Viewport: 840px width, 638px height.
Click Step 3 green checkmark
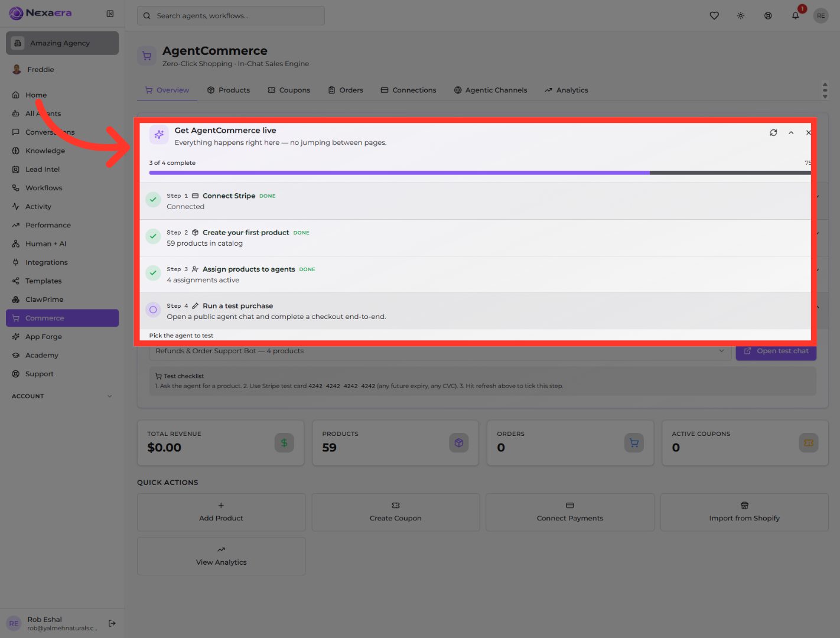click(x=153, y=273)
